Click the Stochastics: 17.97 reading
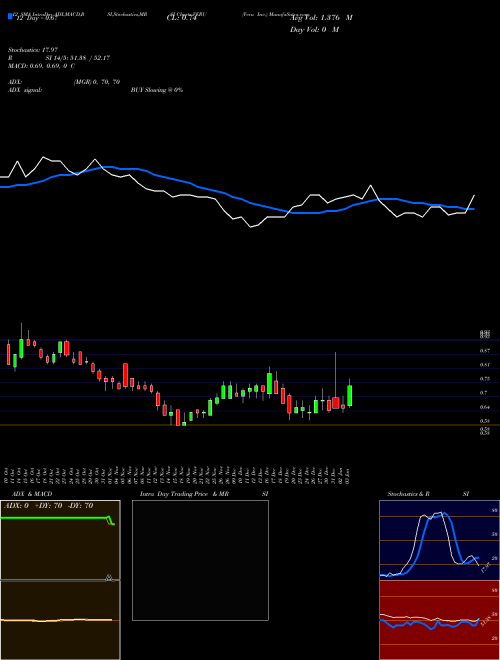Image resolution: width=500 pixels, height=660 pixels. [33, 50]
